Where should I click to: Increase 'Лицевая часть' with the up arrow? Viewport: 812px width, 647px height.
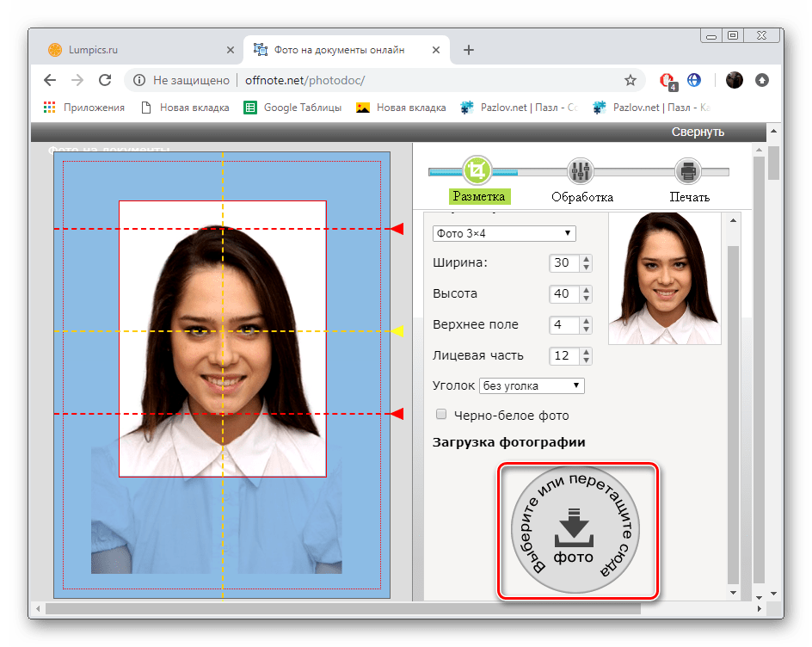pos(587,352)
